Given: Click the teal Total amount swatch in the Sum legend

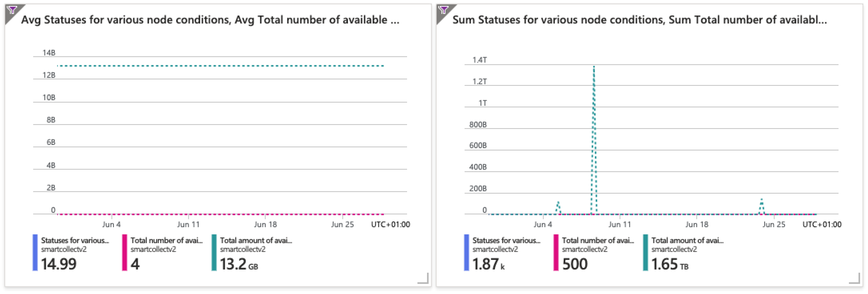Looking at the screenshot, I should coord(645,253).
